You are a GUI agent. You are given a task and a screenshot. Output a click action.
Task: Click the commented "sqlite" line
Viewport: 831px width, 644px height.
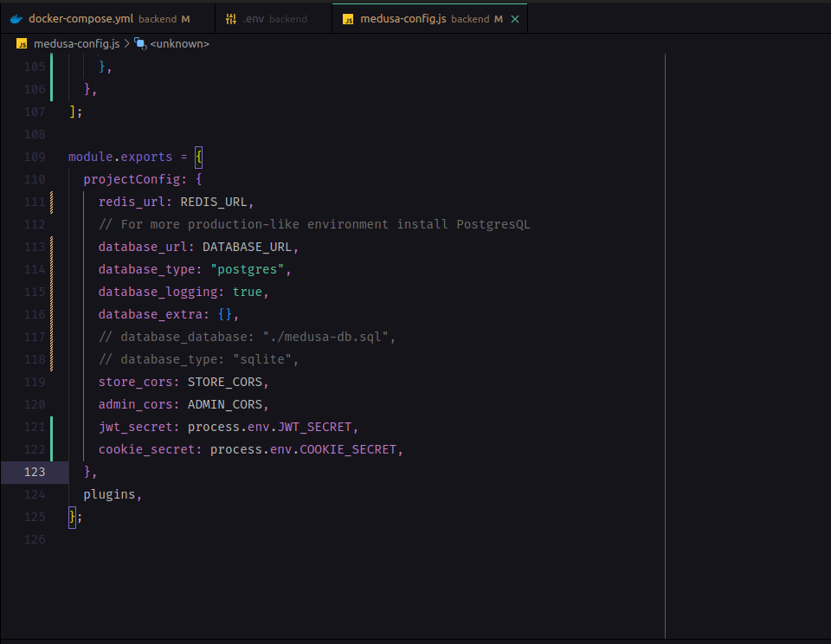click(199, 359)
